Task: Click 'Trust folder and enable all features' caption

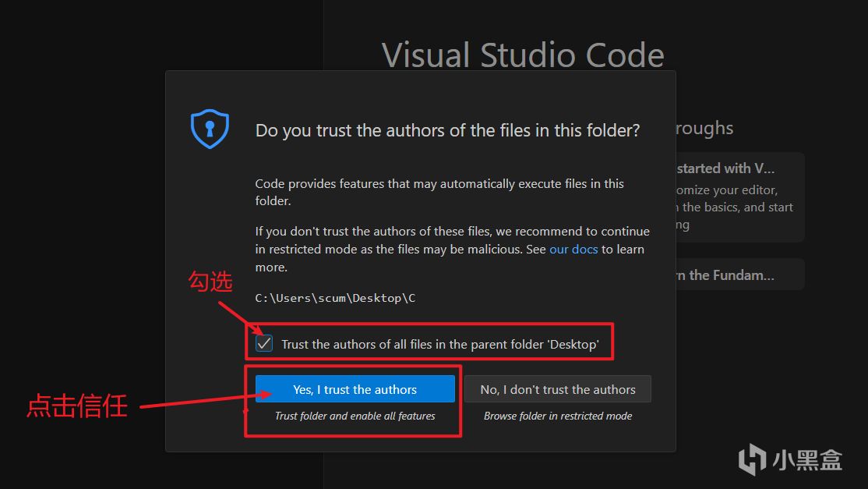Action: click(355, 416)
